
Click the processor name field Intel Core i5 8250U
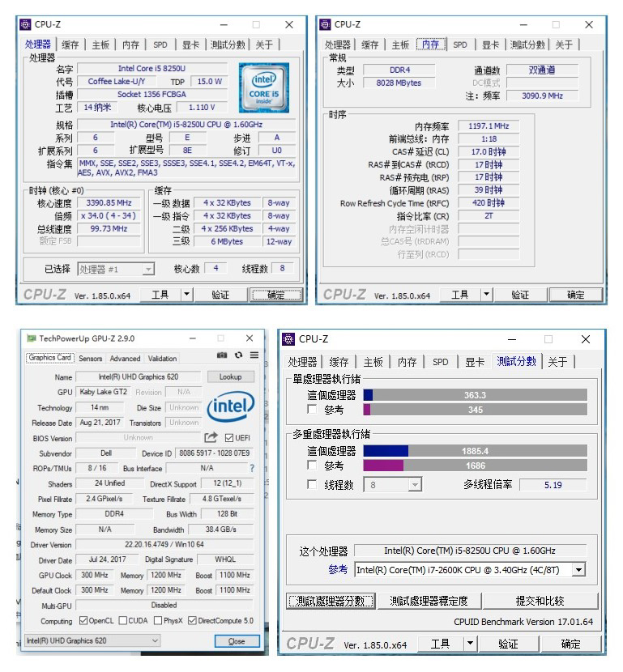point(151,69)
